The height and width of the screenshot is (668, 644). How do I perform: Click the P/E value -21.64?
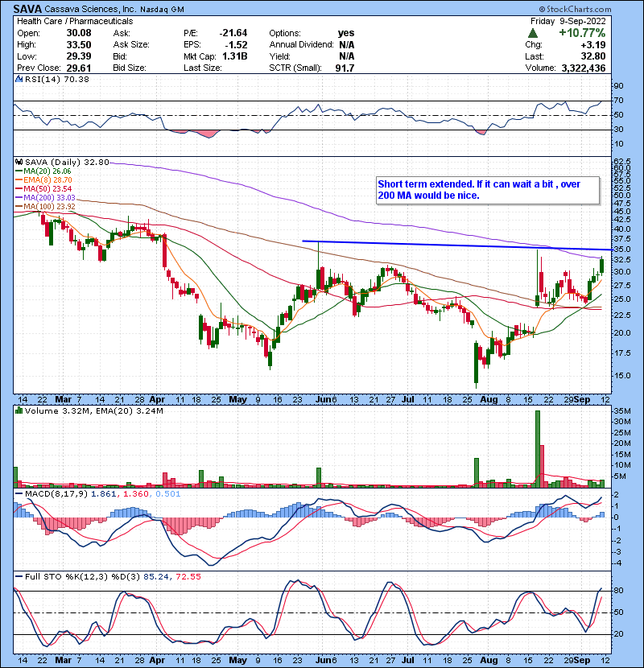coord(233,33)
